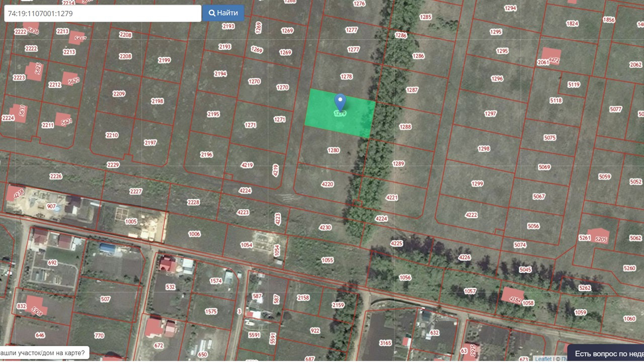Select parcel label 2210

(x=112, y=135)
